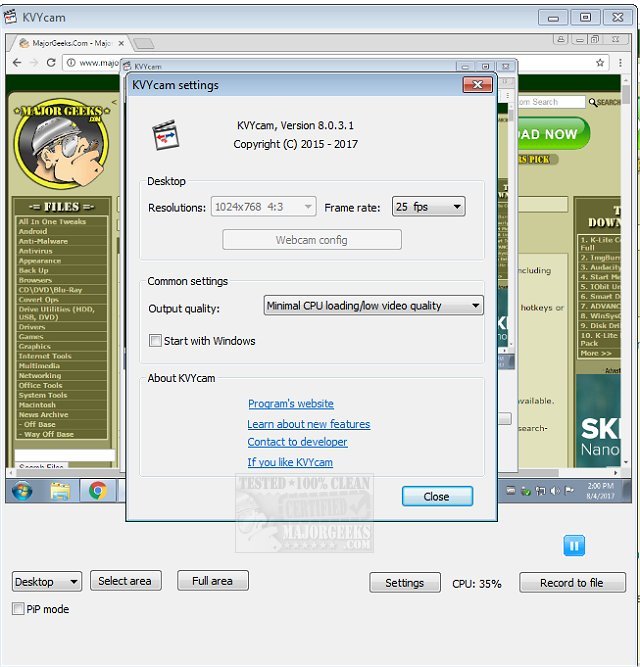
Task: Click the CPU: 35% readout
Action: [477, 584]
